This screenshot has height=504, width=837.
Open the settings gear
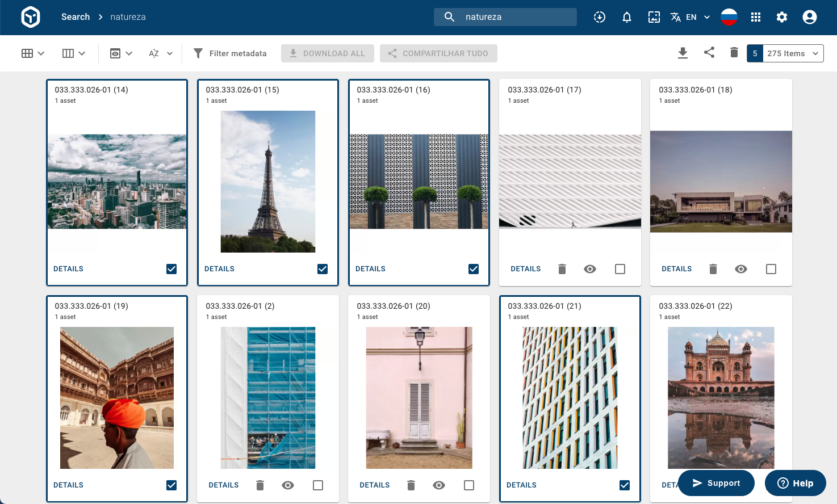tap(782, 17)
